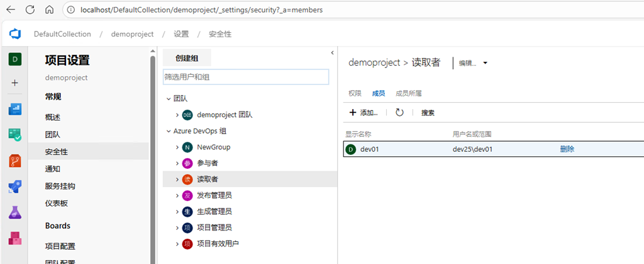Click the Azure DevOps logo
Image resolution: width=644 pixels, height=264 pixels.
(15, 34)
